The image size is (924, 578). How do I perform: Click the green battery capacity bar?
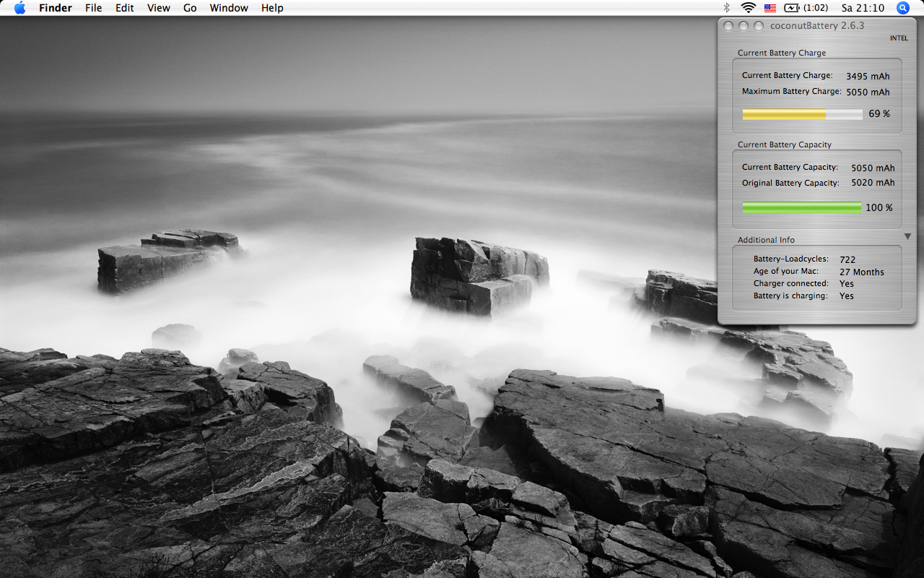802,208
